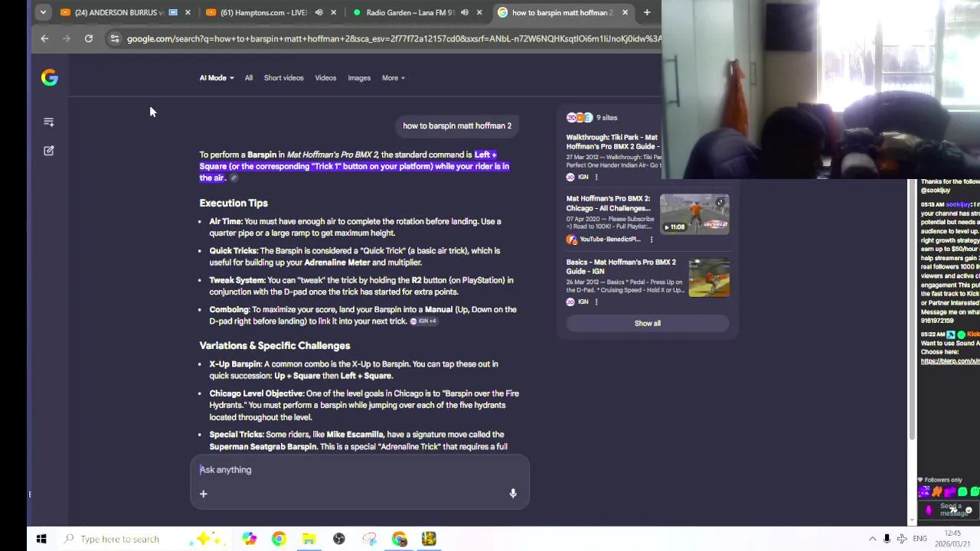
Task: Open File Explorer from the taskbar
Action: click(x=309, y=539)
